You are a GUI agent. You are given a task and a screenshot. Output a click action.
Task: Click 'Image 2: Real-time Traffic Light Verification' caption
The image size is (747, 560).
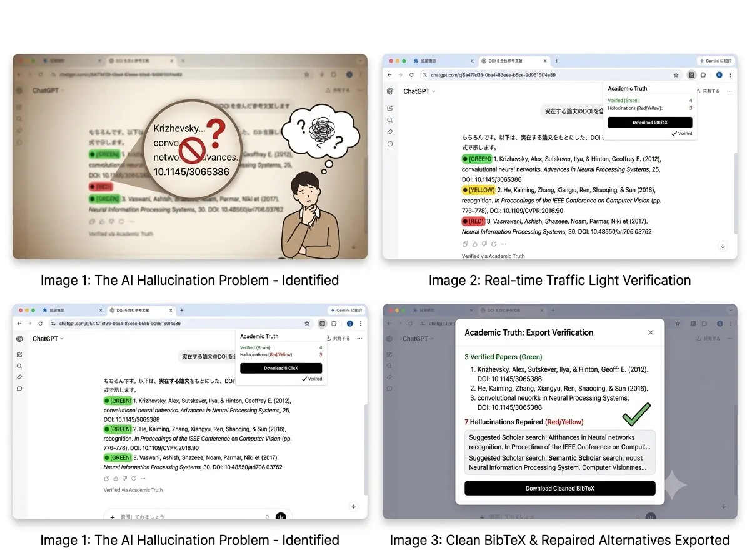(x=559, y=281)
